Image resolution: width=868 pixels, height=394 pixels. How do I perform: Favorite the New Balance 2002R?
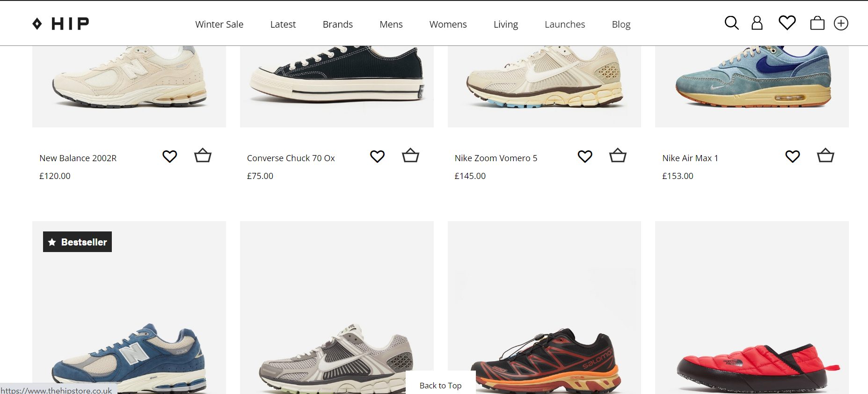point(169,156)
